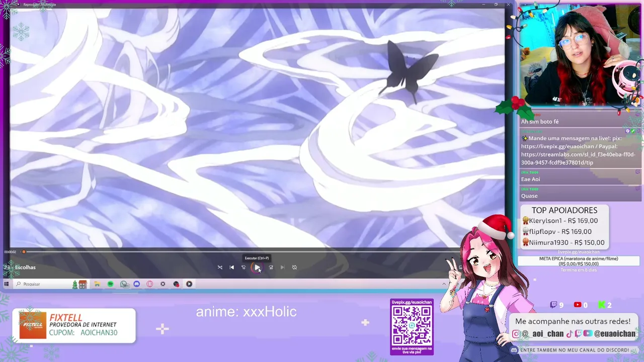This screenshot has height=362, width=644.
Task: Click the Christmas house search highlight icon
Action: 80,284
